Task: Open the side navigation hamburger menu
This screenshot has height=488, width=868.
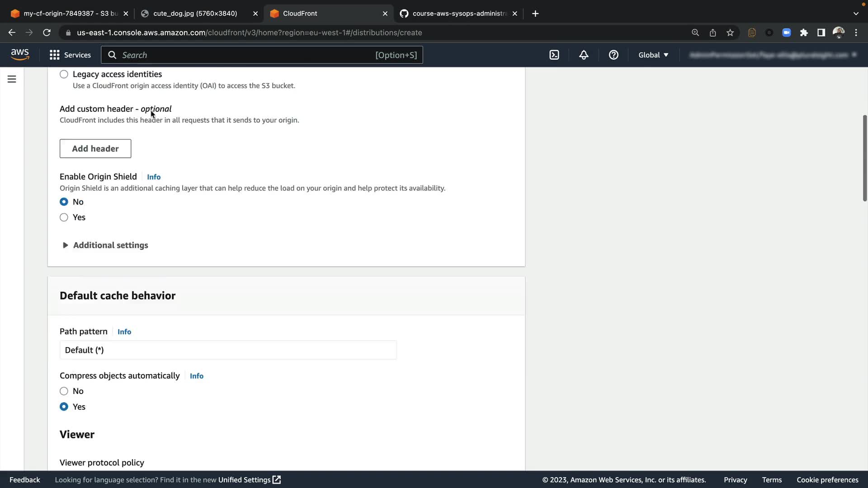Action: [12, 79]
